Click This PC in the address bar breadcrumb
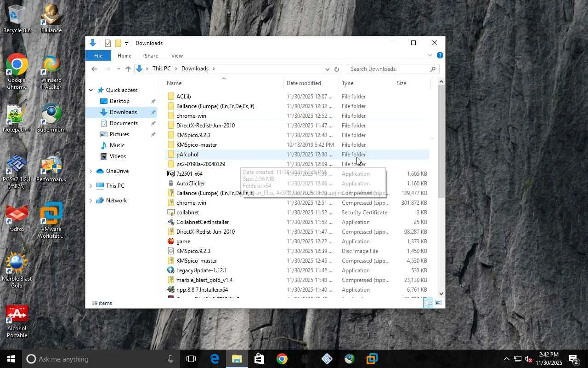Image resolution: width=588 pixels, height=368 pixels. (161, 69)
